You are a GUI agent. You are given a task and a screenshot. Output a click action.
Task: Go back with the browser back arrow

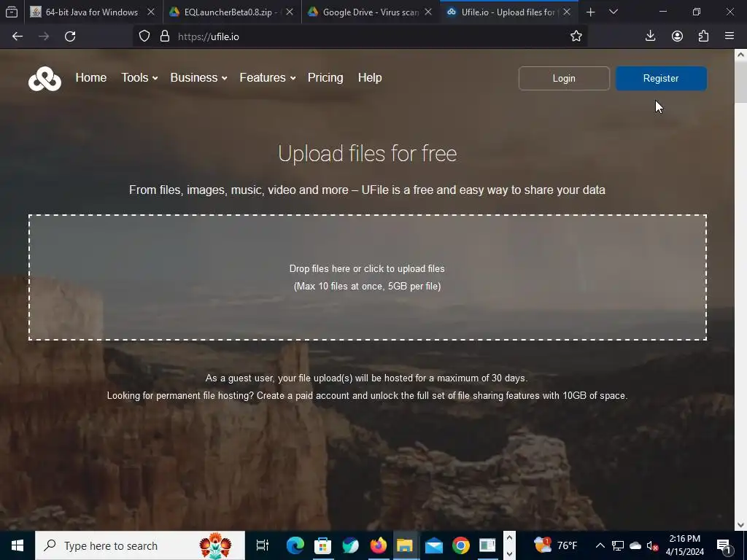click(x=18, y=36)
